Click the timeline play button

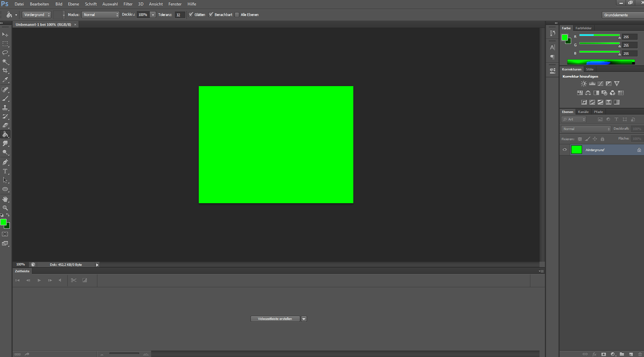pos(39,280)
